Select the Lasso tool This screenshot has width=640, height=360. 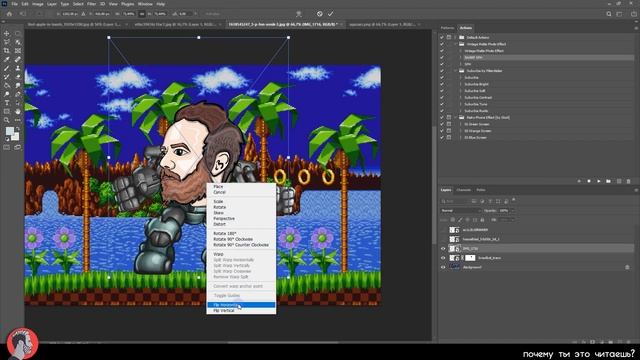(7, 42)
